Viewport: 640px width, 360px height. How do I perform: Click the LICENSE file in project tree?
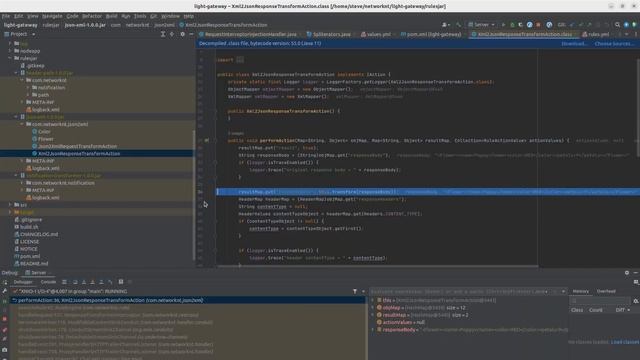(x=29, y=242)
